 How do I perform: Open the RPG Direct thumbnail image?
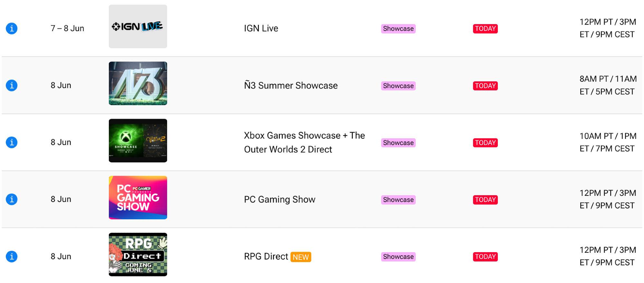coord(138,254)
